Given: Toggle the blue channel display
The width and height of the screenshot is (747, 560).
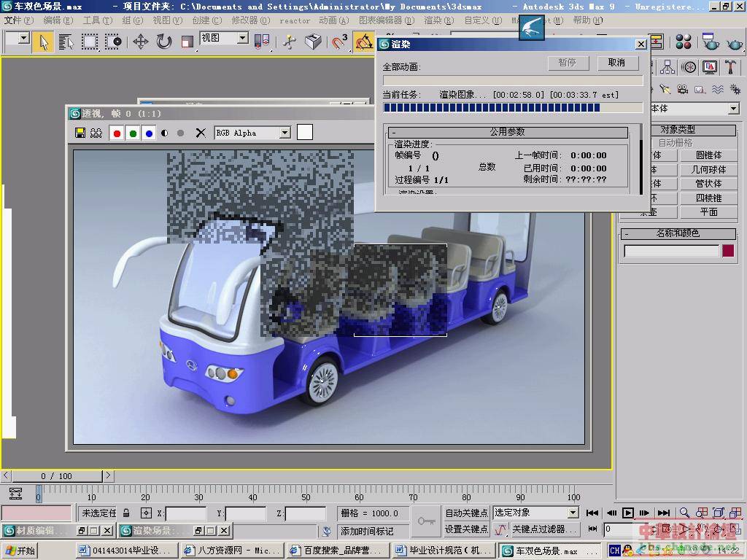Looking at the screenshot, I should [149, 133].
